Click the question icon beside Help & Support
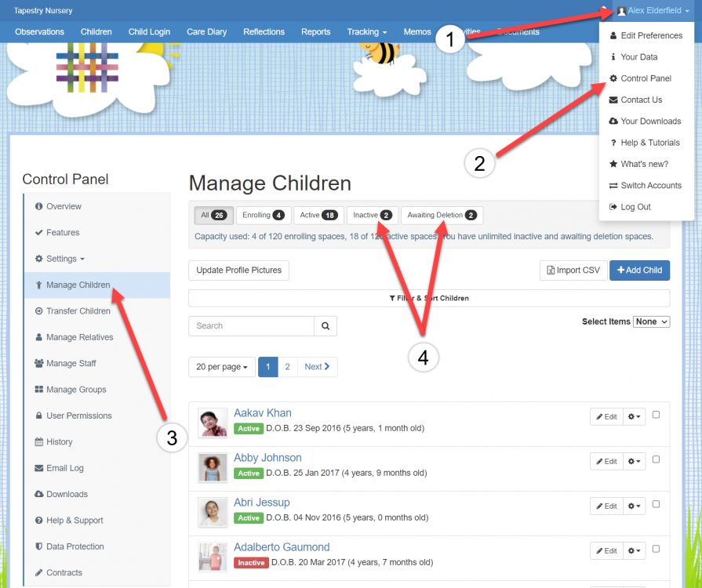The height and width of the screenshot is (588, 702). (39, 521)
